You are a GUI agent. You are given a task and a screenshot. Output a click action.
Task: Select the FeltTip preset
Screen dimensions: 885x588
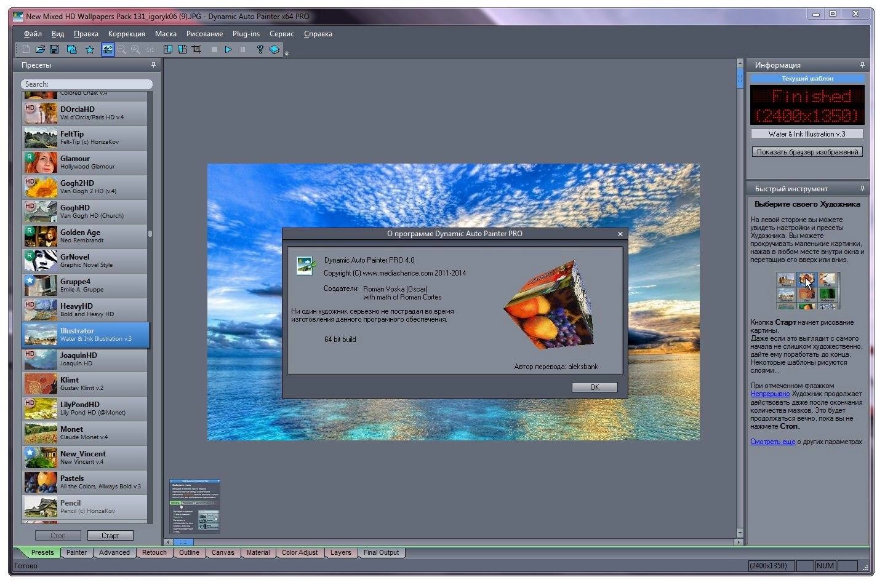(85, 138)
